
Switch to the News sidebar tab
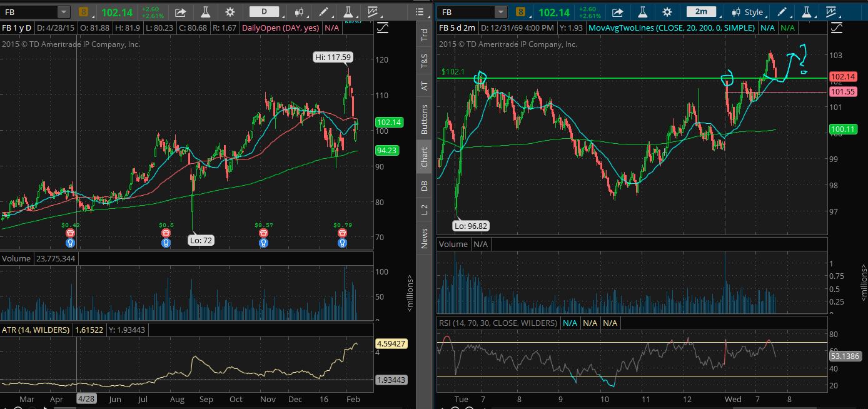[424, 238]
